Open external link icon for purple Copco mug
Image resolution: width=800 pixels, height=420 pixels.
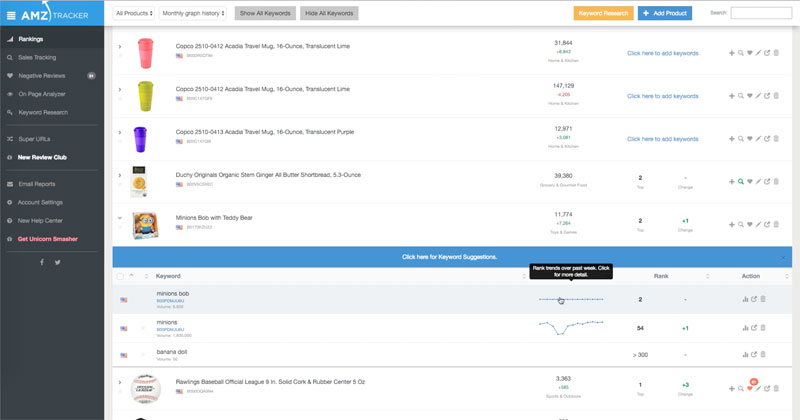(x=767, y=139)
